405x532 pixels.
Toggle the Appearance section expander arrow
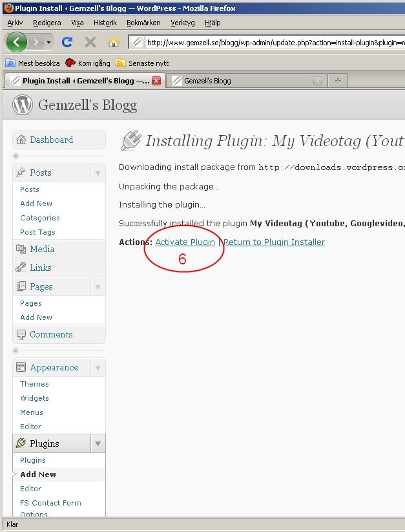(x=98, y=368)
